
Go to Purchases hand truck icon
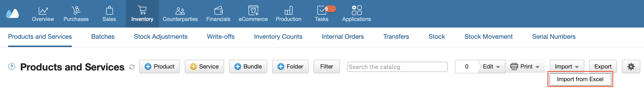76,10
